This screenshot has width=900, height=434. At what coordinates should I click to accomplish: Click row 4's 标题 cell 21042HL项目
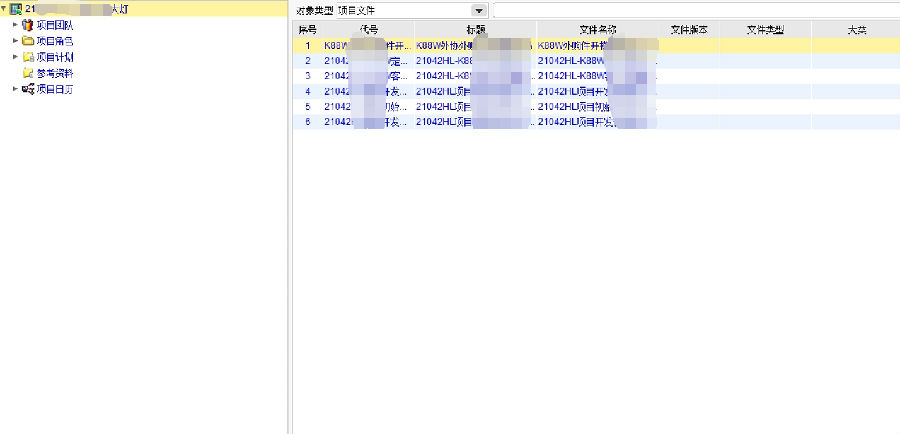(475, 91)
